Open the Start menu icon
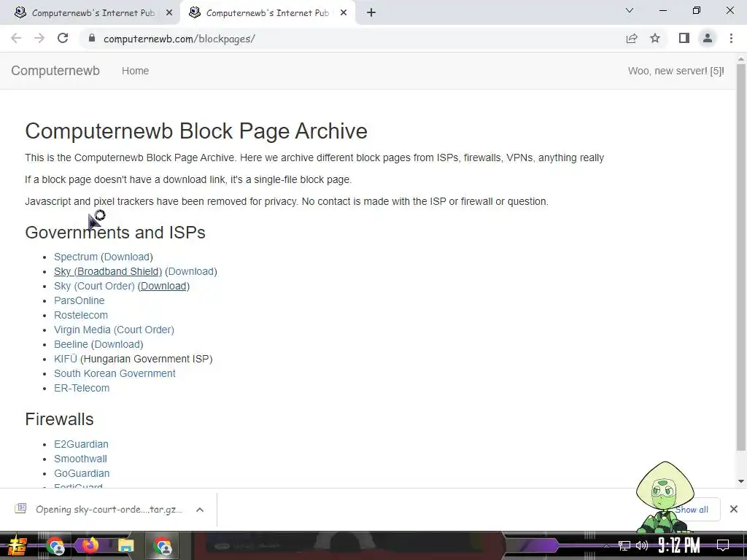This screenshot has width=747, height=560. point(17,545)
